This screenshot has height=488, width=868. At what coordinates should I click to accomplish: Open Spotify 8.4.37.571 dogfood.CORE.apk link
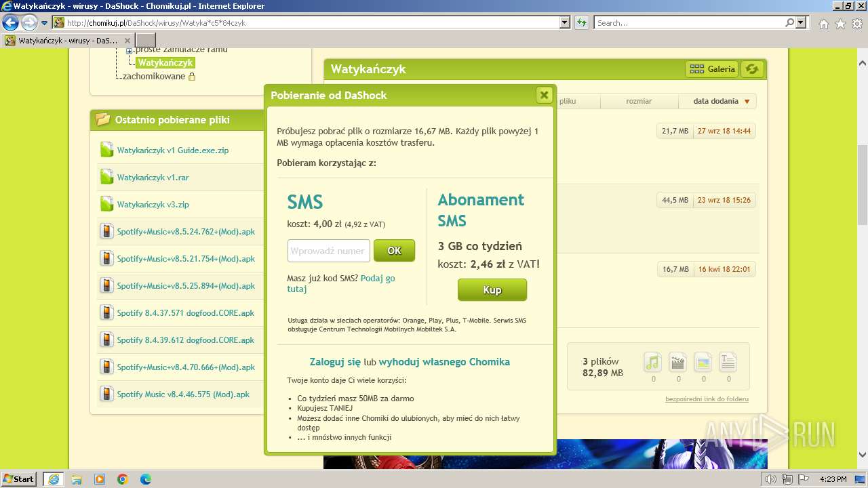(x=185, y=313)
